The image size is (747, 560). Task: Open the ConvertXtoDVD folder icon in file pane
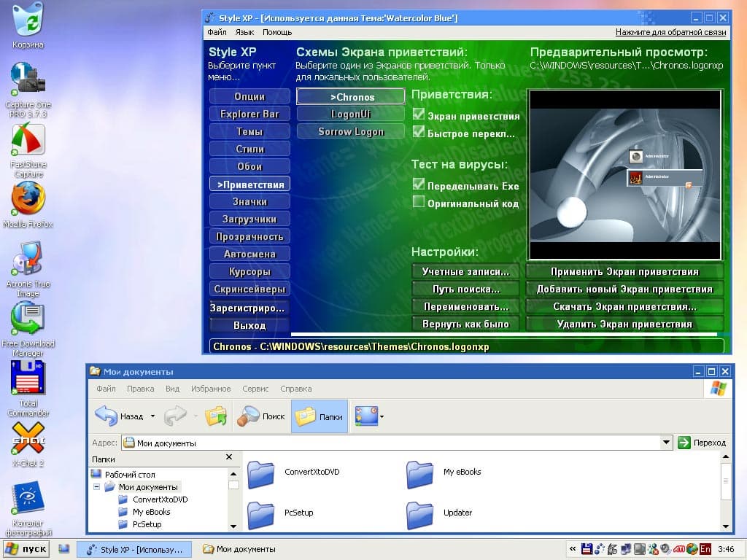tap(260, 474)
